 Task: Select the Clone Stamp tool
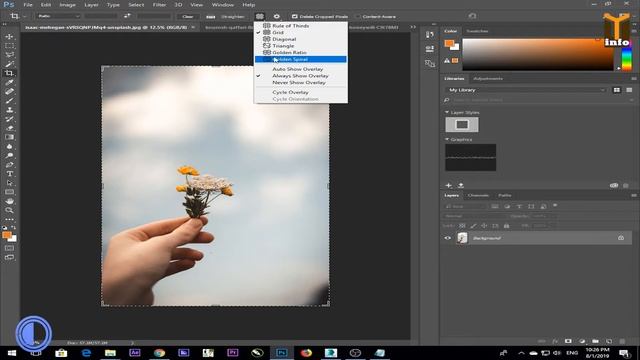pyautogui.click(x=9, y=110)
